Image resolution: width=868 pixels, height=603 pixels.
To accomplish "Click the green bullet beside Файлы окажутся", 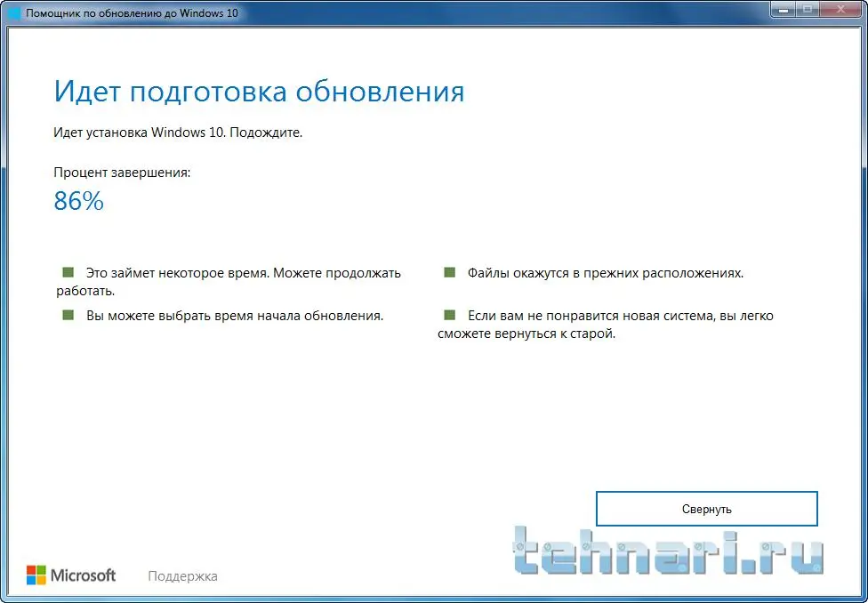I will [449, 272].
